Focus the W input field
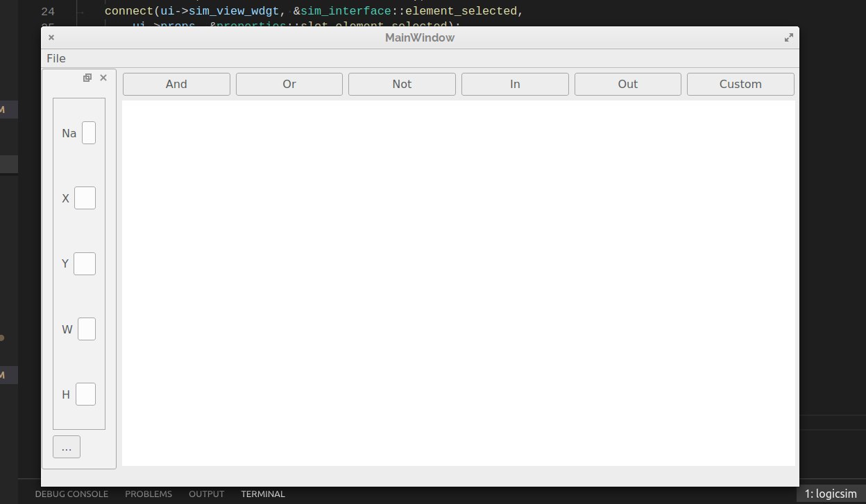The width and height of the screenshot is (866, 504). coord(87,329)
